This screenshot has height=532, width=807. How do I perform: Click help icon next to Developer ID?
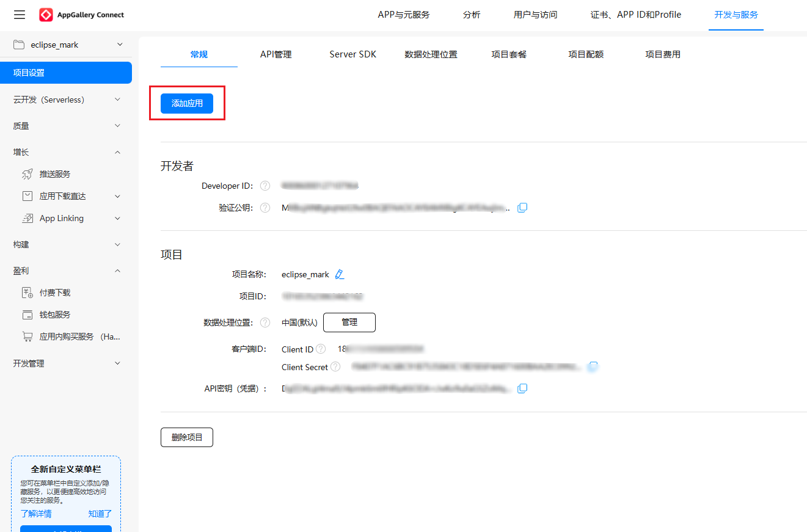pos(265,186)
